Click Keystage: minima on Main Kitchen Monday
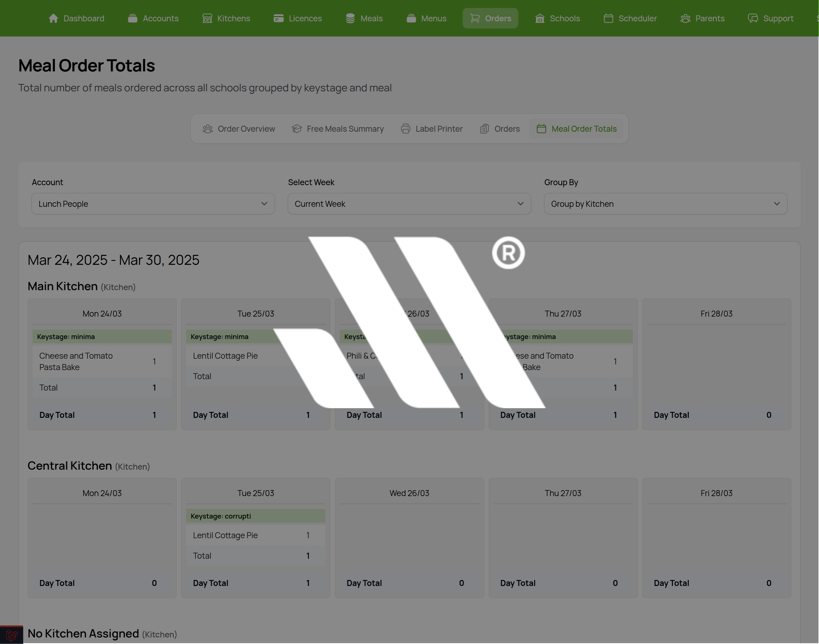 (66, 337)
